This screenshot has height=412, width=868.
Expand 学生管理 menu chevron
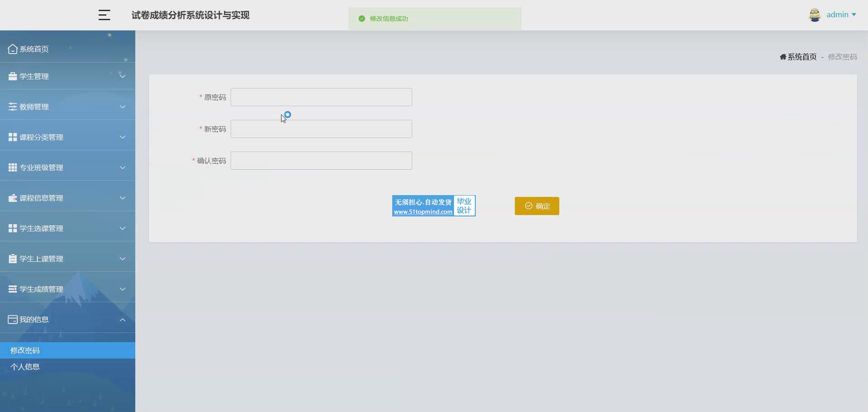pyautogui.click(x=123, y=76)
